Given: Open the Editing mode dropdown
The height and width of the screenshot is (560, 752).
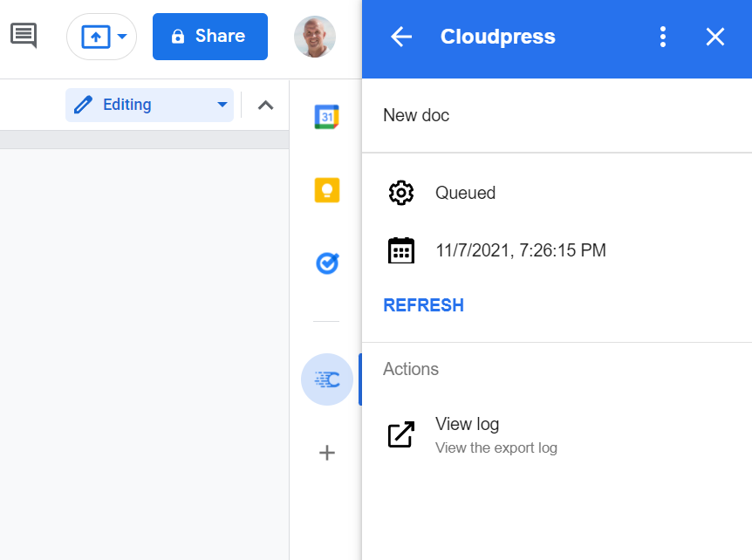Looking at the screenshot, I should [x=150, y=105].
